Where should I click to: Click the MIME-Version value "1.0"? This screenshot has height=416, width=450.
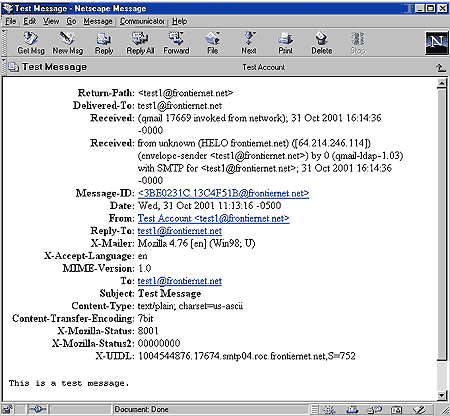(144, 268)
